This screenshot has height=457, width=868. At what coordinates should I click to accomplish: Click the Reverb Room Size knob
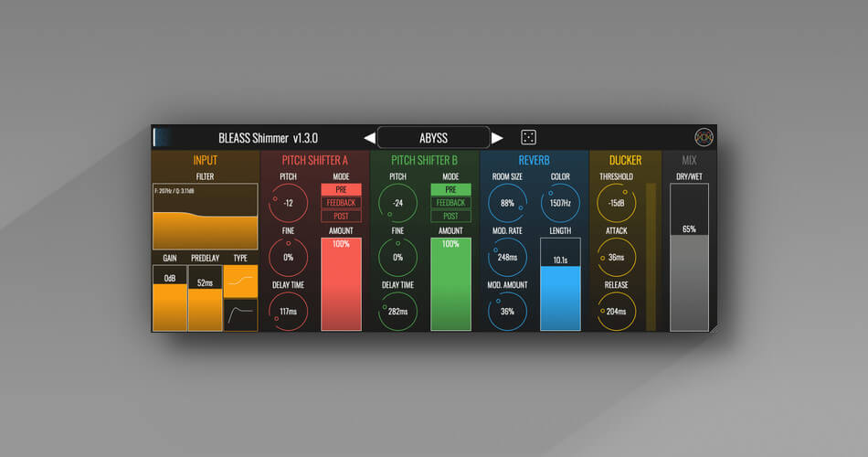coord(506,203)
